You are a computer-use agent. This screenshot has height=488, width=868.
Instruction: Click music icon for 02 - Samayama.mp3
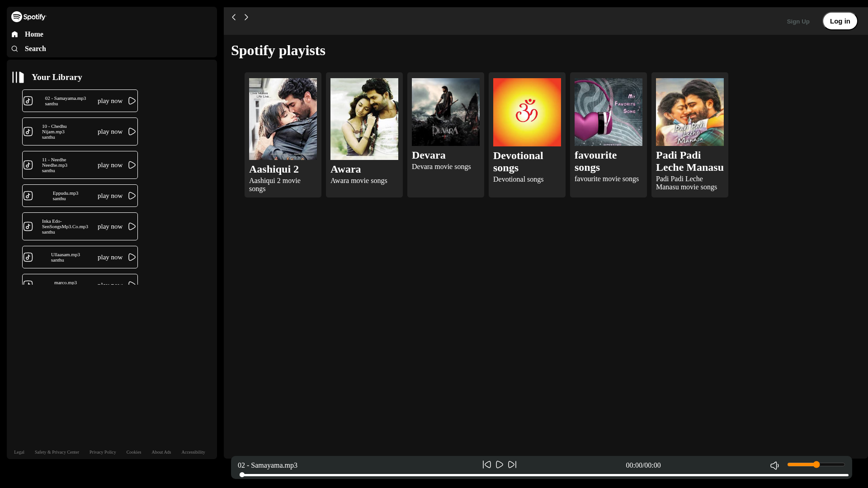28,101
